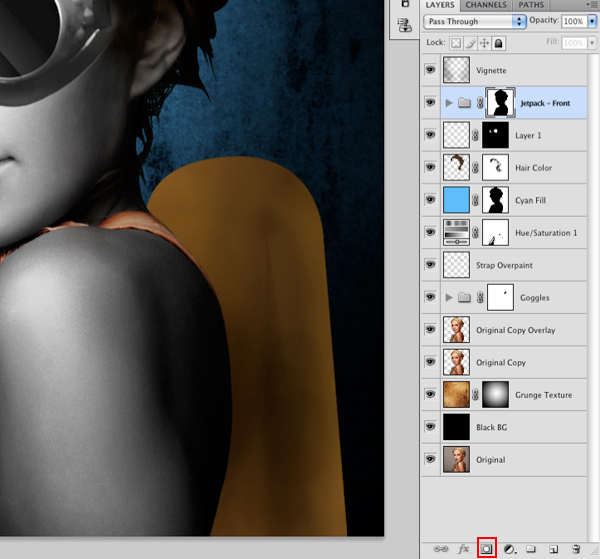
Task: Open the Pass Through blend mode dropdown
Action: click(474, 21)
